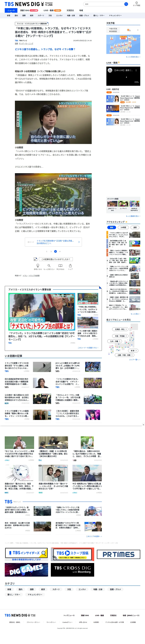
Task: Switch to LIVE・動画 tab
Action: [52, 11]
